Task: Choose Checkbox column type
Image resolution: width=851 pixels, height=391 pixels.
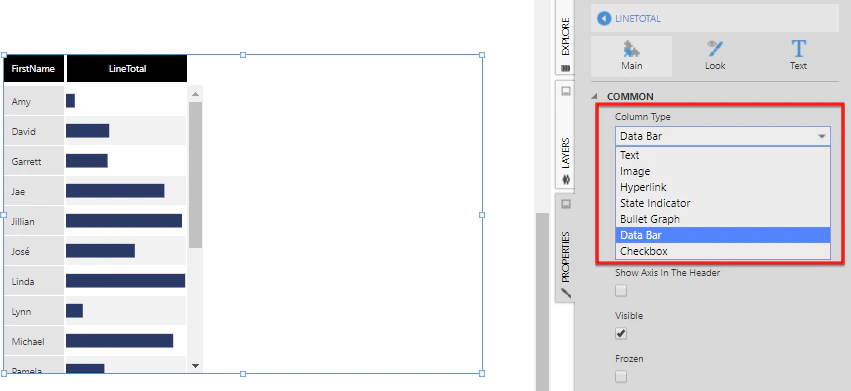Action: 723,251
